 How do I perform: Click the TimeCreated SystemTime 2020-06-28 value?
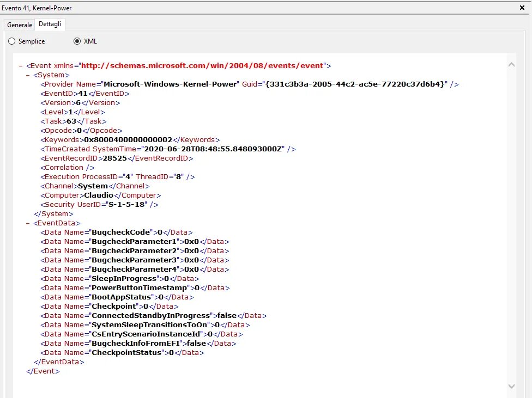(x=213, y=149)
